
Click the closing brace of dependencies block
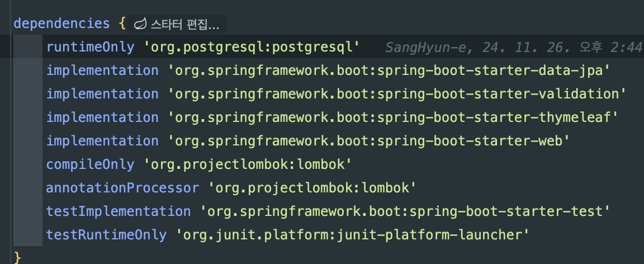pos(17,257)
